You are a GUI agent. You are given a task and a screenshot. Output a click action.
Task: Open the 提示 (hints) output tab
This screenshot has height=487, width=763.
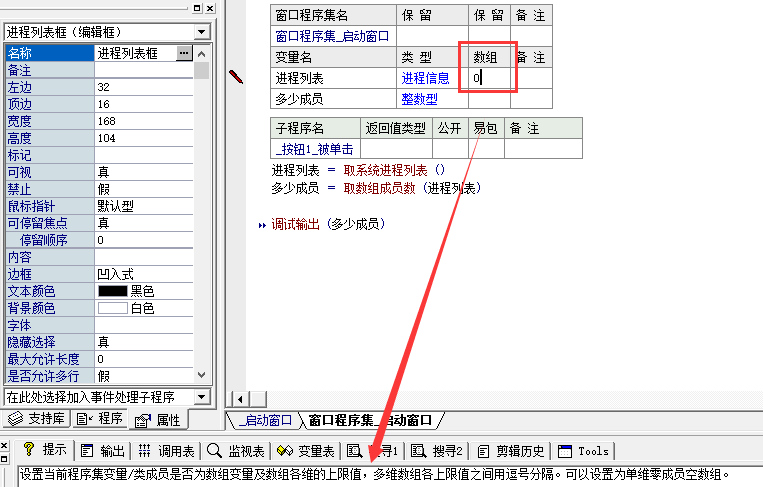pyautogui.click(x=45, y=450)
